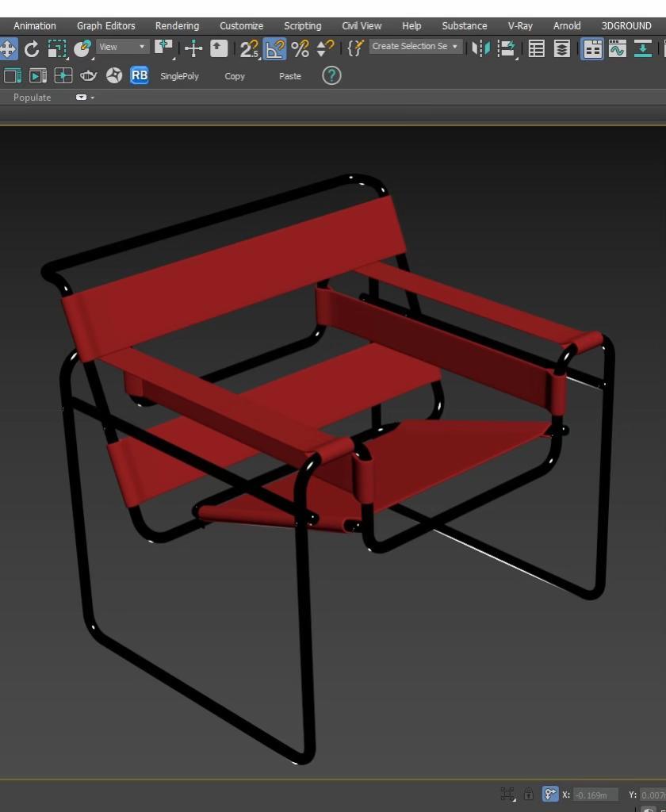Image resolution: width=666 pixels, height=812 pixels.
Task: Open the Arnold menu
Action: tap(567, 26)
